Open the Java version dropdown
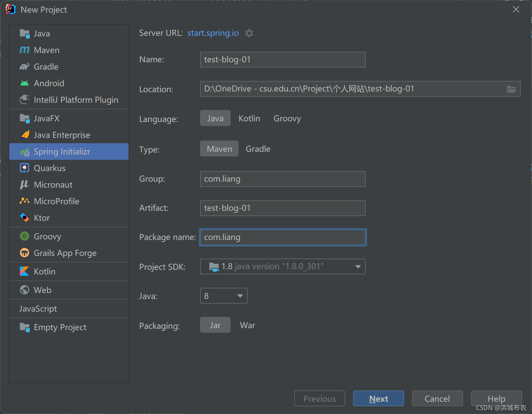The width and height of the screenshot is (532, 414). click(224, 296)
